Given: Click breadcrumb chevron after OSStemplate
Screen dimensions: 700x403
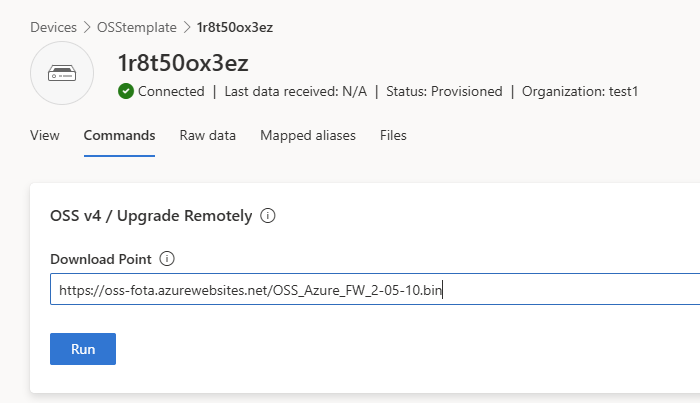Looking at the screenshot, I should 187,27.
